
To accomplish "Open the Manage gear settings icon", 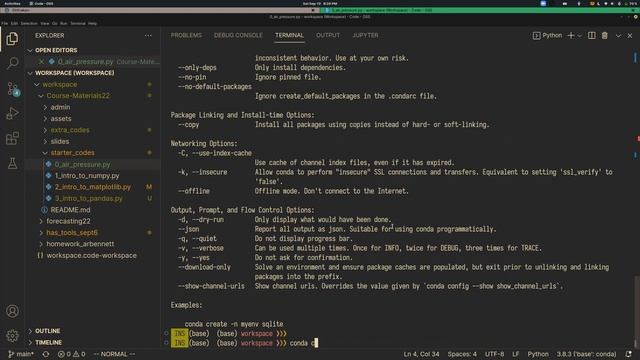I will pos(12,336).
